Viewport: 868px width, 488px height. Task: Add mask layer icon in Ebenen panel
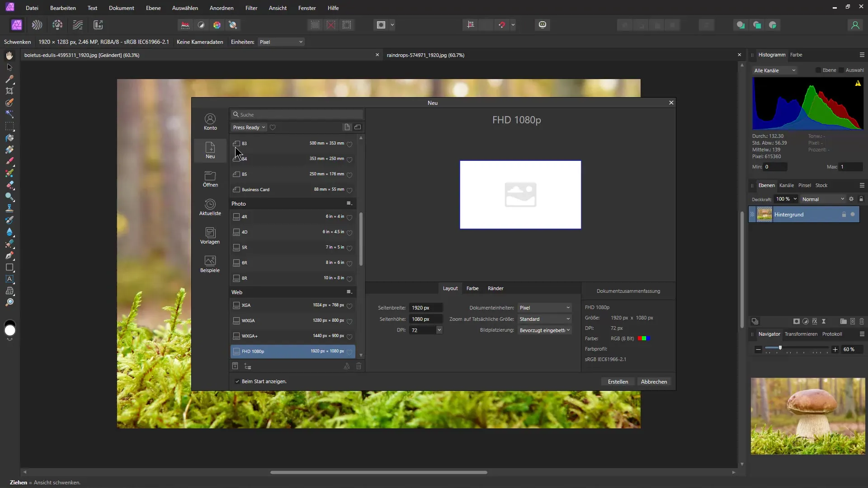(x=797, y=321)
